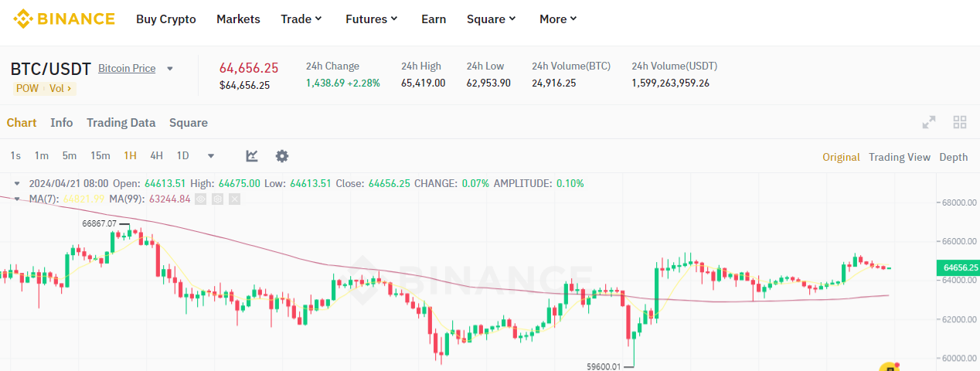
Task: Open the Futures dropdown menu
Action: tap(372, 19)
